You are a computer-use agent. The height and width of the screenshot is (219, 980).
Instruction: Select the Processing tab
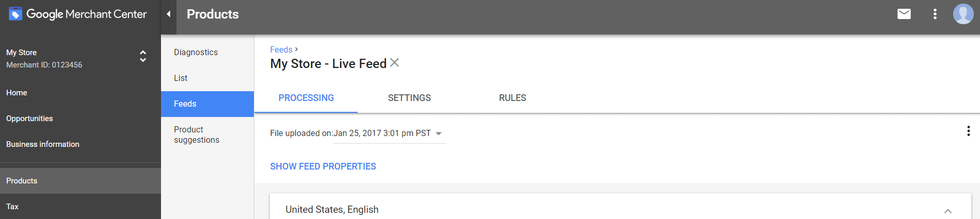(x=306, y=98)
